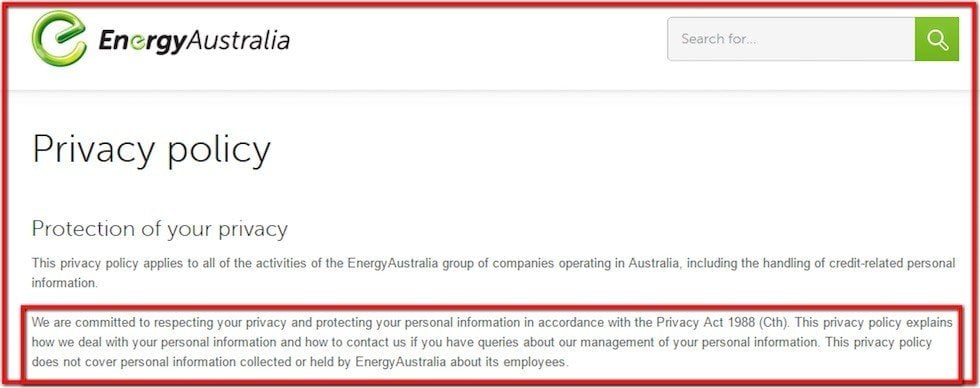Click the green EnergyAustralia 'e' logo icon
Screen dimensions: 980x388
(x=59, y=39)
